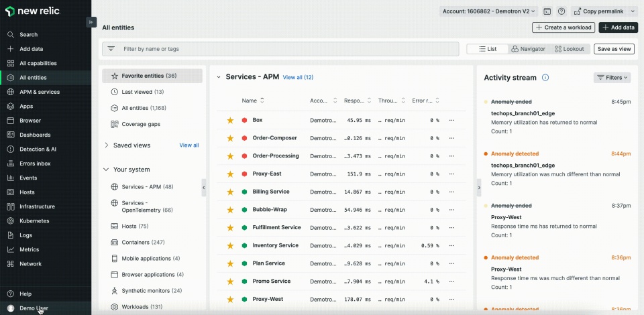Focus the Filter by name or tags field
The height and width of the screenshot is (315, 644).
coord(280,49)
